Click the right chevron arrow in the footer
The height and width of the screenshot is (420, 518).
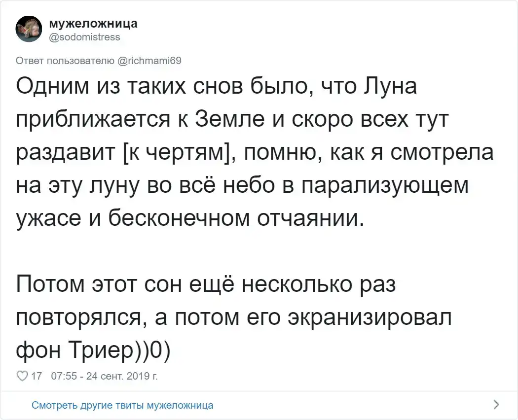pos(496,405)
